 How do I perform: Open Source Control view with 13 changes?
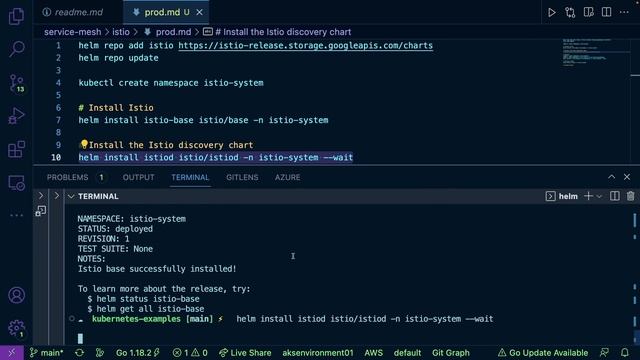pos(17,83)
